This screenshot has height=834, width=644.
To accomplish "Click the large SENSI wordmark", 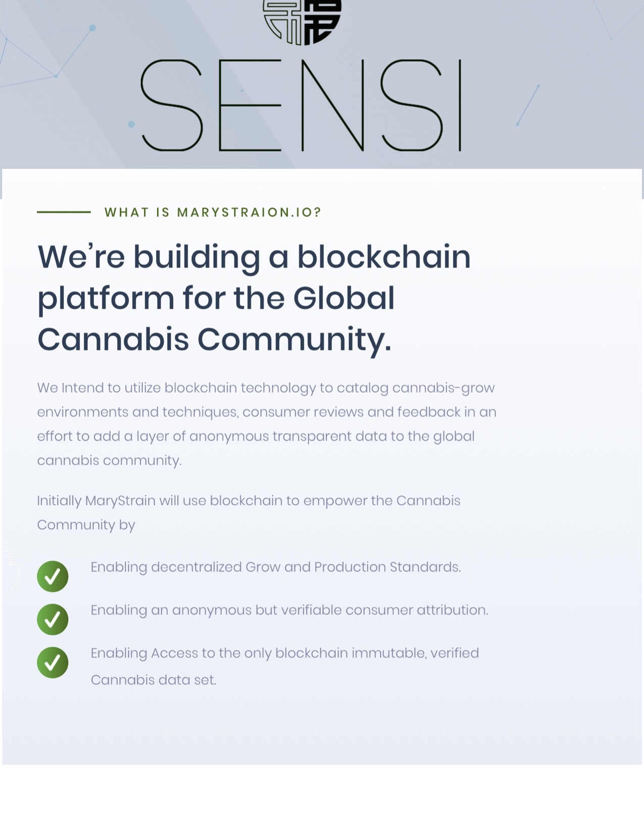I will 301,105.
